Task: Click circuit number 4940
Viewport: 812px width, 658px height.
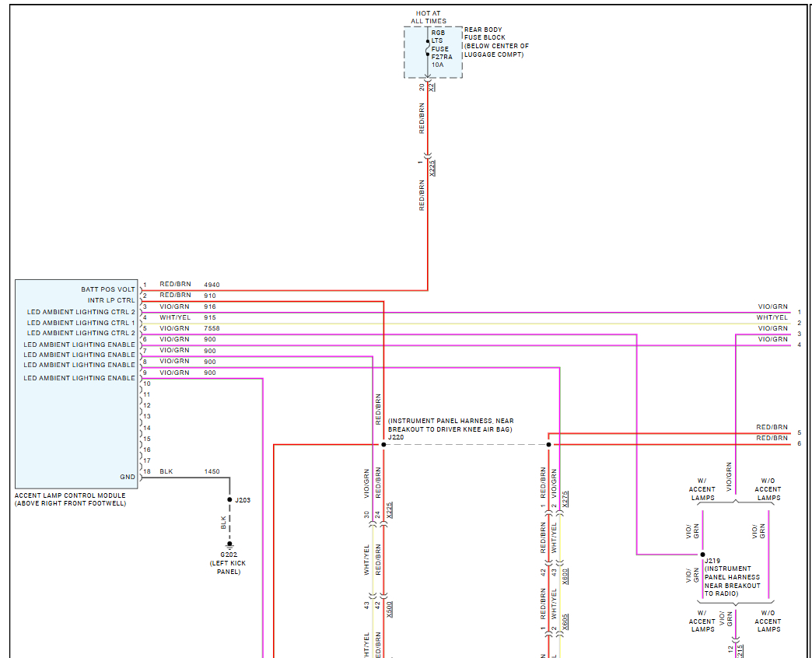Action: [x=212, y=285]
